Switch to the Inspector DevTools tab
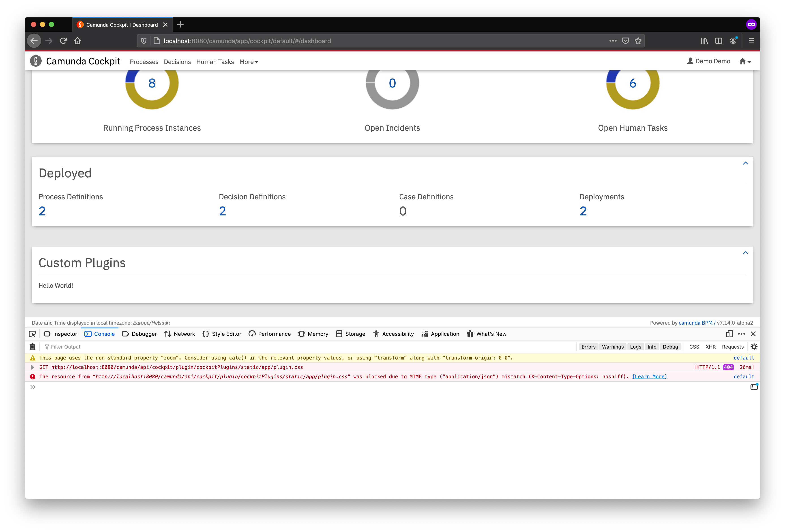 click(60, 334)
